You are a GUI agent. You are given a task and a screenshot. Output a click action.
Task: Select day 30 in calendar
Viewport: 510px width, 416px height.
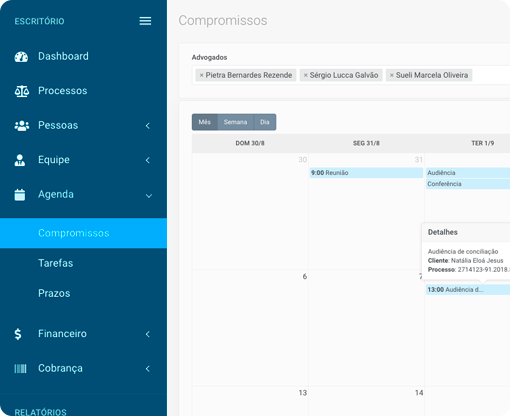tap(303, 160)
